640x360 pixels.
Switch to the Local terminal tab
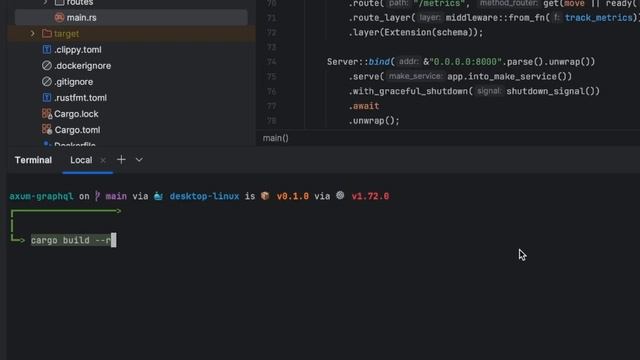click(x=81, y=160)
